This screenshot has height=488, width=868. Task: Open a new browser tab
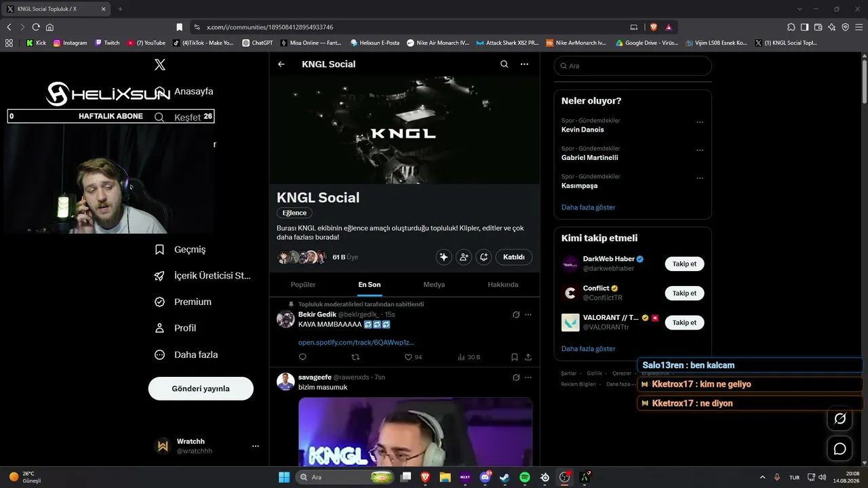tap(120, 9)
